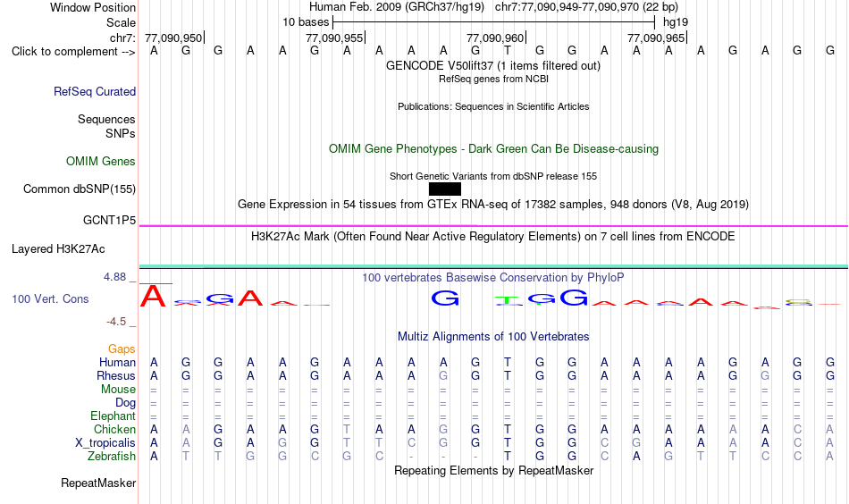Click the GTEx Gene Expression track title
The height and width of the screenshot is (504, 849).
[493, 205]
